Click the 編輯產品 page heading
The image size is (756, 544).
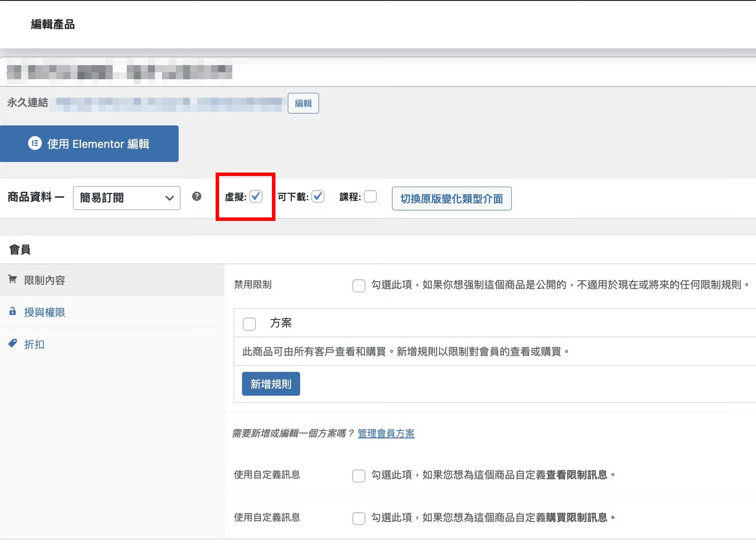pos(53,24)
